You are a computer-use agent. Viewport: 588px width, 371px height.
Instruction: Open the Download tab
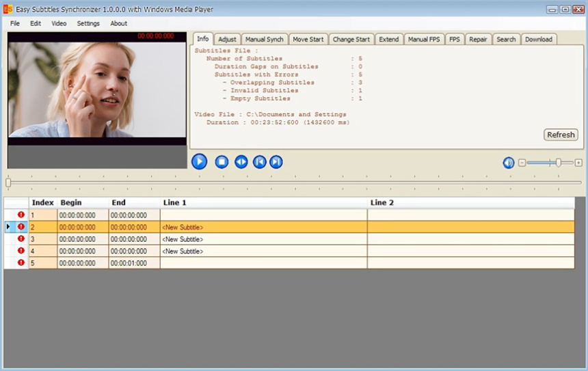pos(539,40)
